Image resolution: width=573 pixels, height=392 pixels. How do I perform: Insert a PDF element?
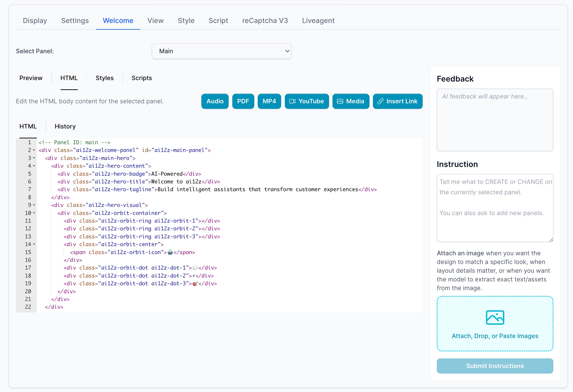(x=243, y=101)
